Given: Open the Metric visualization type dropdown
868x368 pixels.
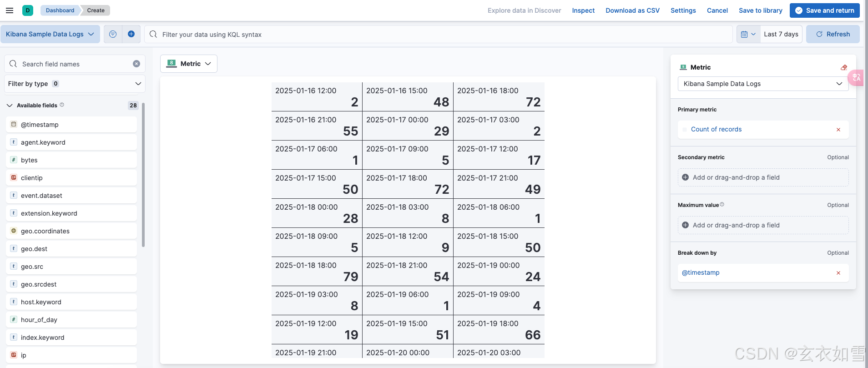Looking at the screenshot, I should click(x=189, y=64).
